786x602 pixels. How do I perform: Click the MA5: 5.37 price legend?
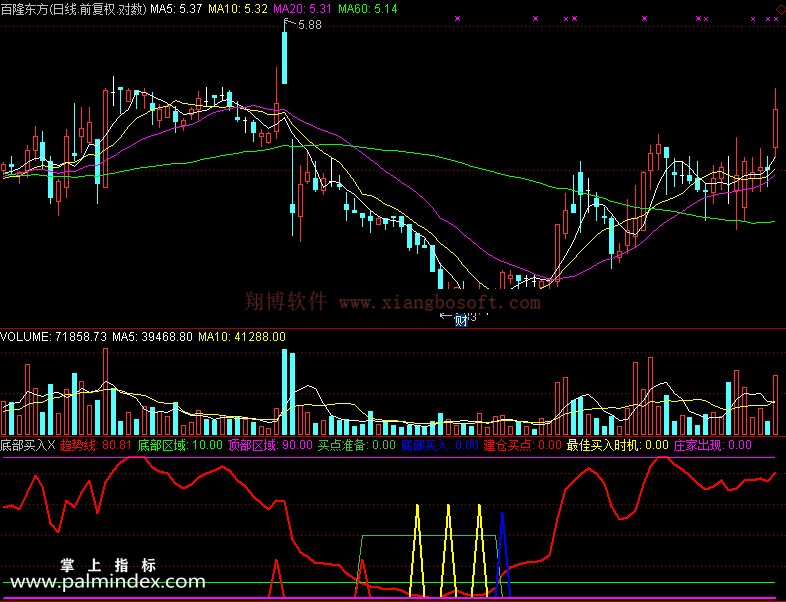176,9
